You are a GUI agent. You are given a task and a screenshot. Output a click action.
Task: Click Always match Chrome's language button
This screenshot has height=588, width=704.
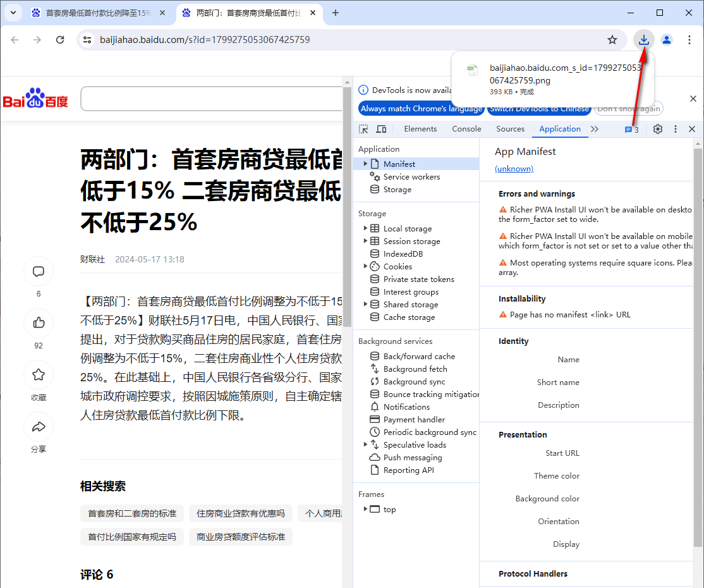pos(421,109)
